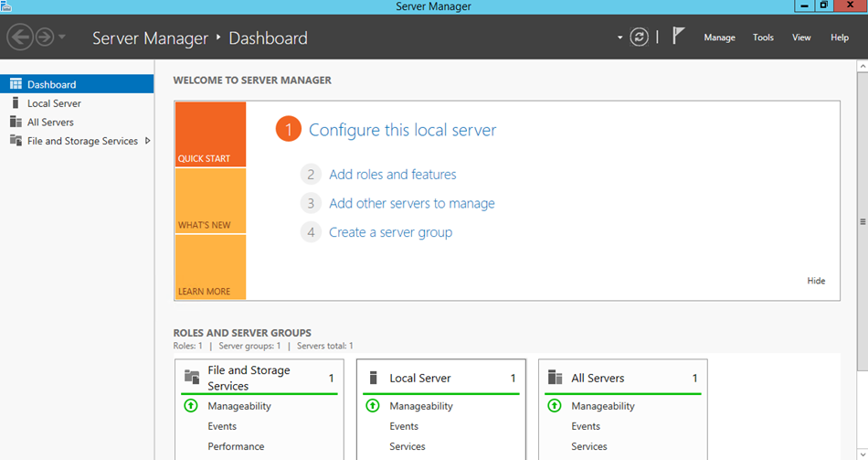Open the Local Server tile header
Viewport: 868px width, 460px height.
[441, 378]
